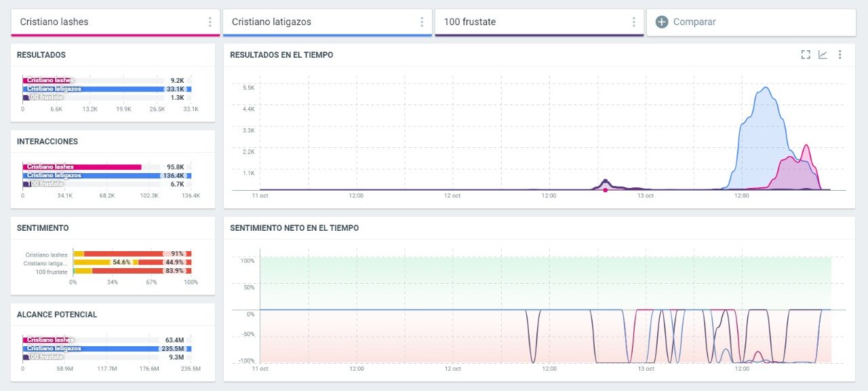Click the 100 frustate bar in Resultados
This screenshot has height=391, width=868.
(x=26, y=98)
